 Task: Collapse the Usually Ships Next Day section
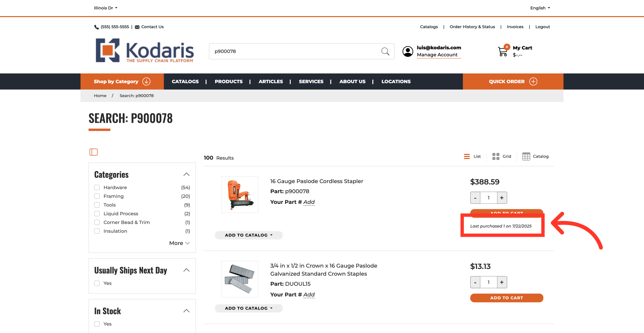pos(186,270)
